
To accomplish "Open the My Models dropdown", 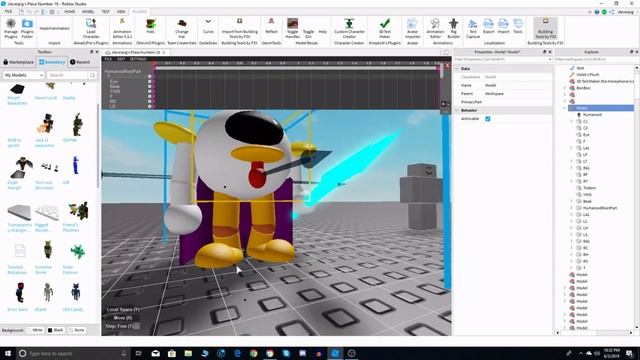I will click(23, 75).
